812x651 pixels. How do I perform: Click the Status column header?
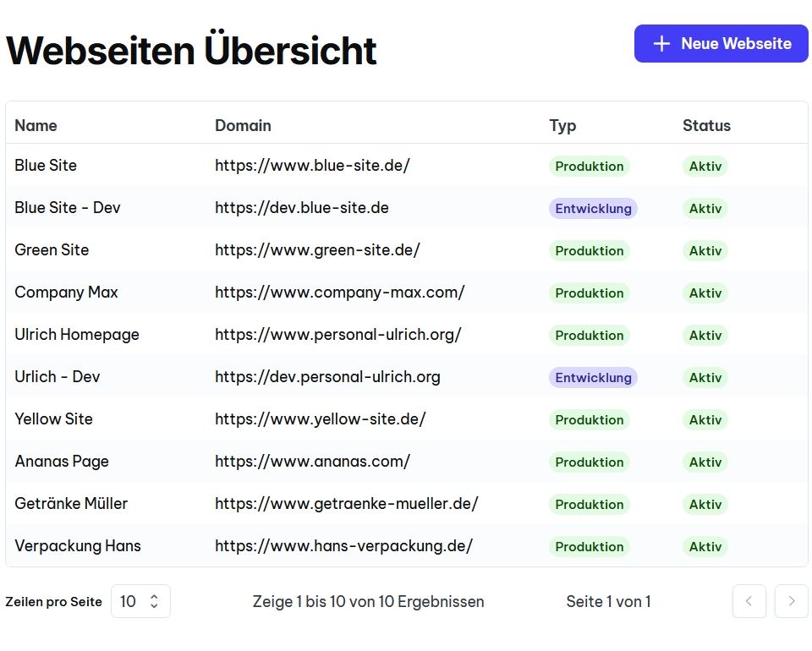pyautogui.click(x=706, y=125)
